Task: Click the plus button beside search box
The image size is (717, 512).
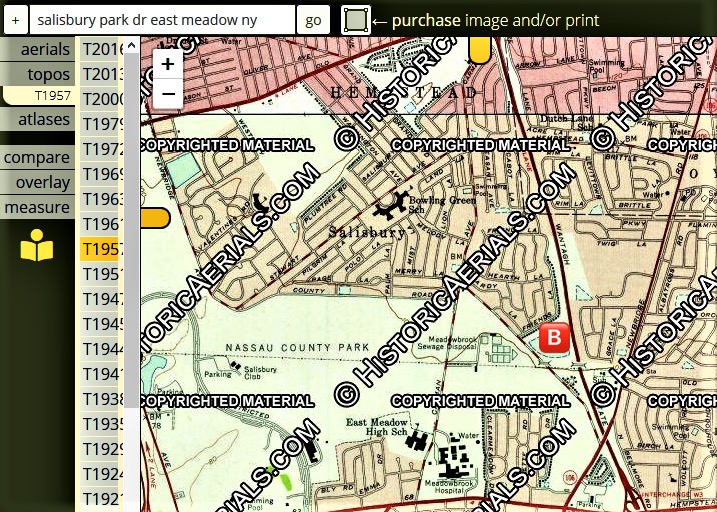Action: coord(16,20)
